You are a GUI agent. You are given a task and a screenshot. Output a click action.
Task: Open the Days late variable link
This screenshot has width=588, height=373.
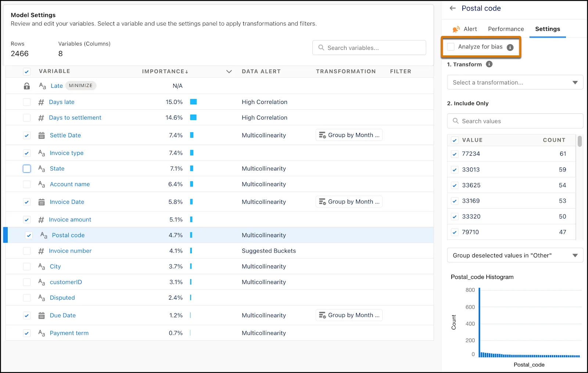(62, 102)
